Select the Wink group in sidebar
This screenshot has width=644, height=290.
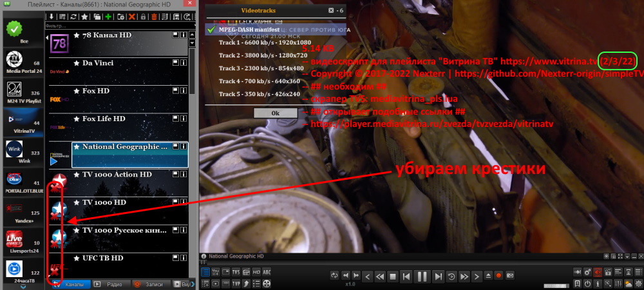(x=23, y=152)
